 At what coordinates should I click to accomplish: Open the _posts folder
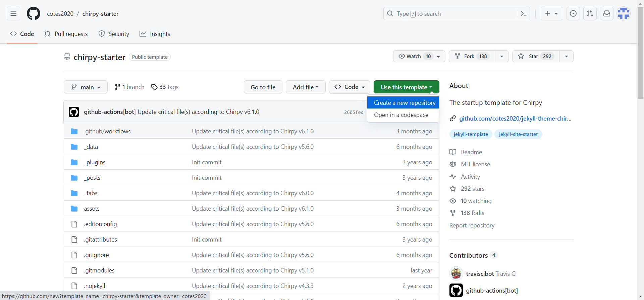(92, 178)
